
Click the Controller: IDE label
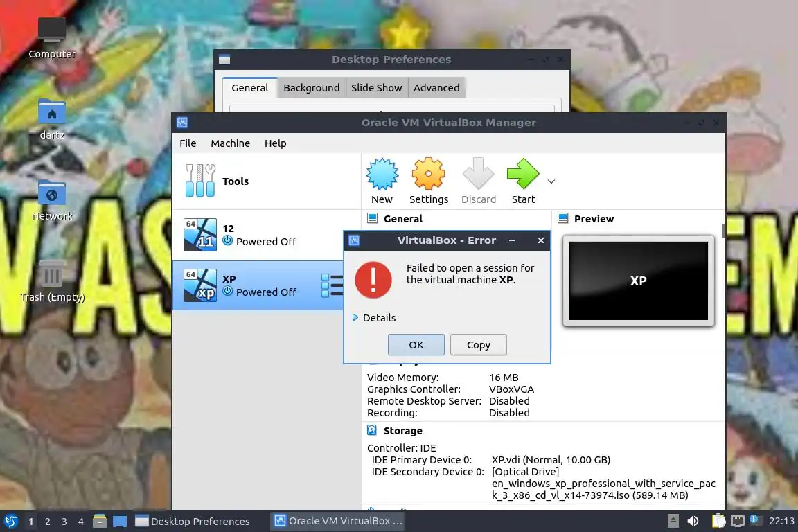[x=402, y=448]
